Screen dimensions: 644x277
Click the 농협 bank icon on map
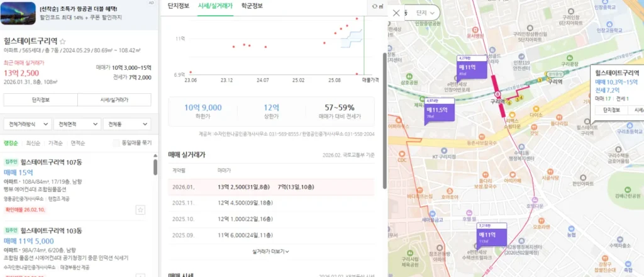point(571,229)
